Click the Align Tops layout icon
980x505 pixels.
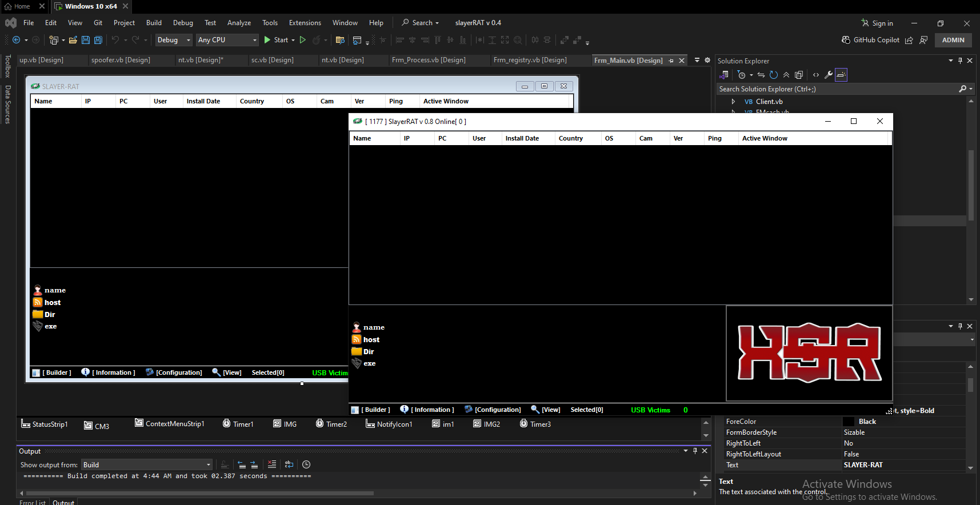tap(438, 40)
